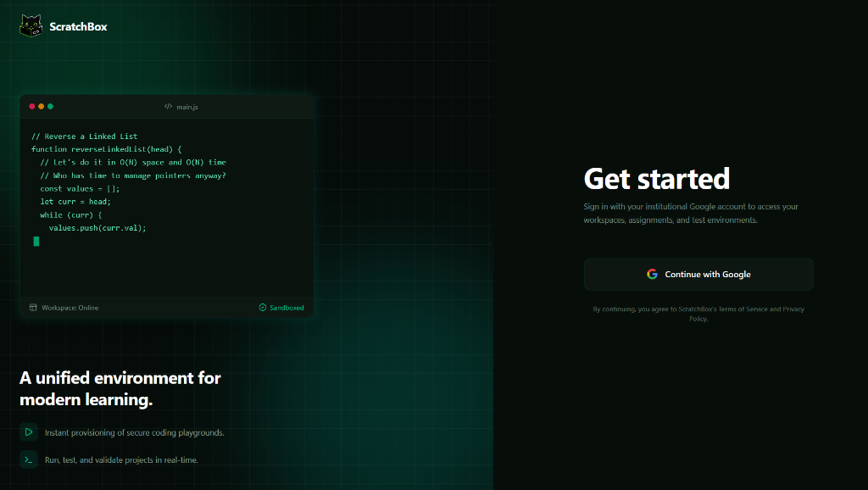This screenshot has width=868, height=490.
Task: Click 'Instant provisioning of secure coding playgrounds' text
Action: pyautogui.click(x=135, y=432)
